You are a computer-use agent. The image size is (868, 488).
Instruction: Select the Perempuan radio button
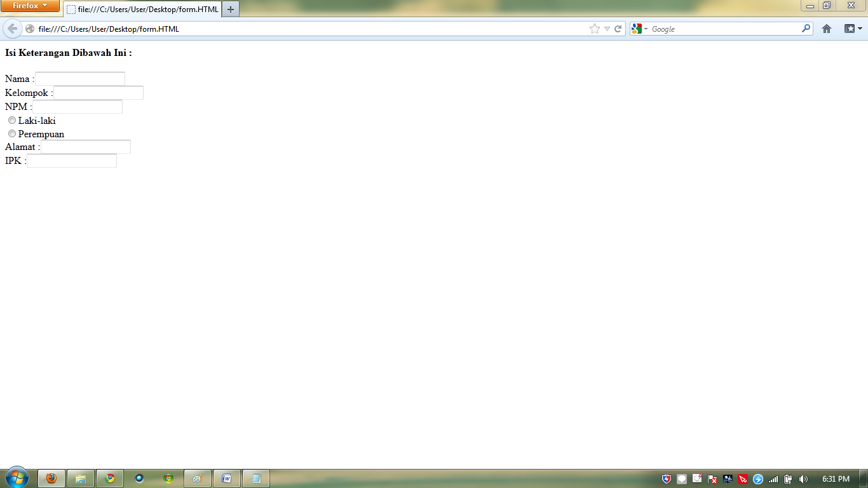pyautogui.click(x=12, y=133)
